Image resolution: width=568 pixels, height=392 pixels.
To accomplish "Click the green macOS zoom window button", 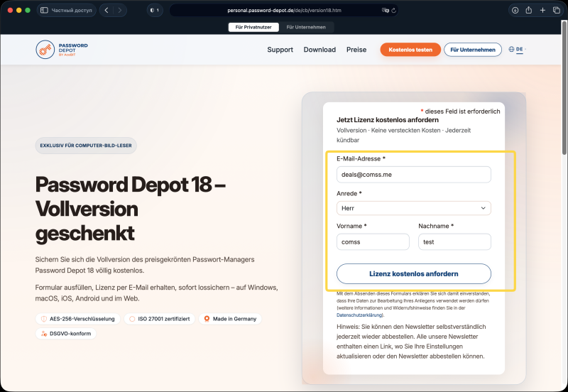I will click(x=28, y=10).
